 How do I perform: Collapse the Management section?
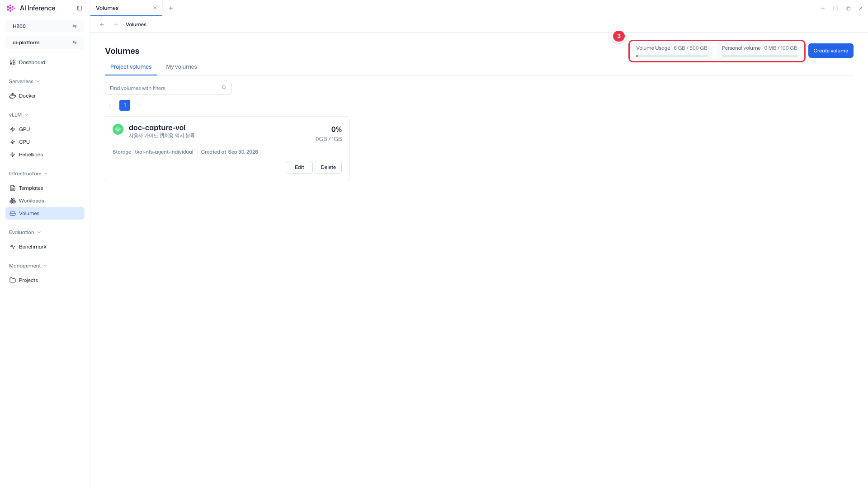coord(28,266)
